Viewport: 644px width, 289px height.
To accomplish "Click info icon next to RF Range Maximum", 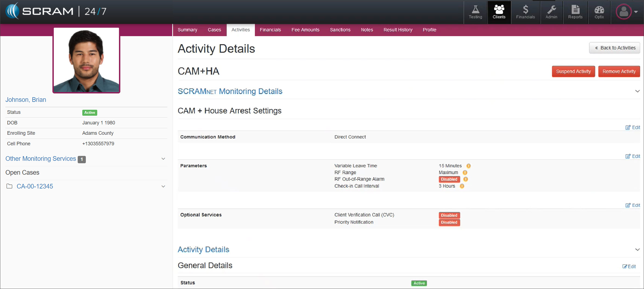I will click(465, 172).
